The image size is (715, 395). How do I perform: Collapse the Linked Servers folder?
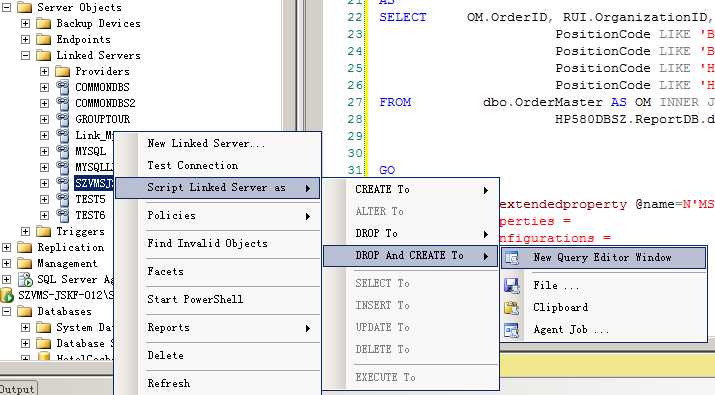(x=26, y=55)
